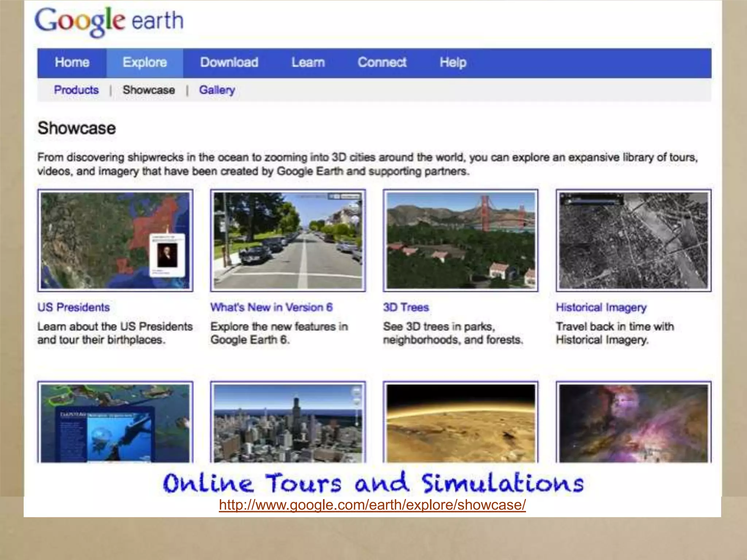The height and width of the screenshot is (560, 747).
Task: Open the Golden Gate 3D Trees thumbnail
Action: click(x=461, y=240)
